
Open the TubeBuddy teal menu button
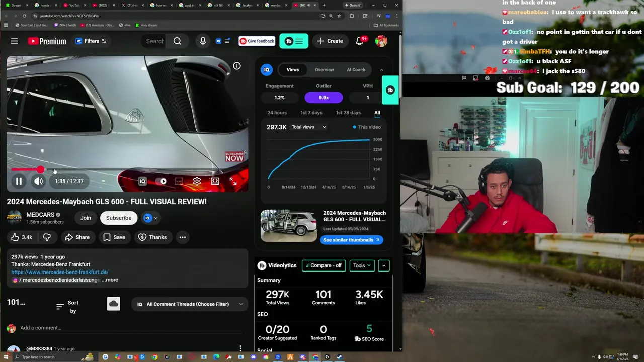294,41
